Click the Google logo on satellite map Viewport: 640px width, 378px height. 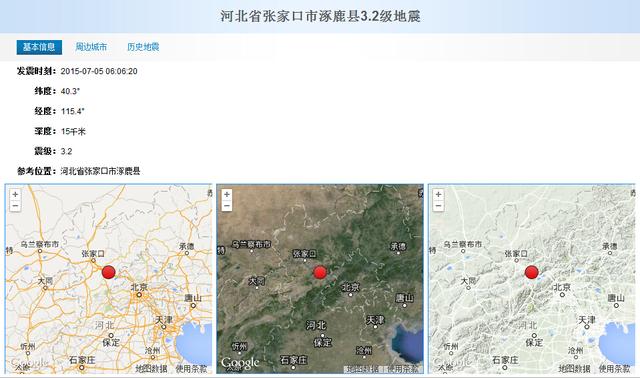point(240,362)
